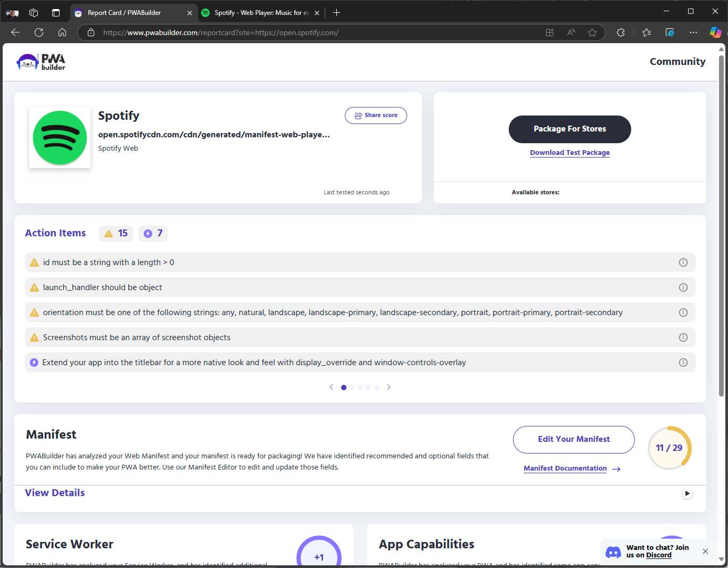Click the 'Last tested seconds ago' text
The height and width of the screenshot is (568, 728).
(x=357, y=192)
